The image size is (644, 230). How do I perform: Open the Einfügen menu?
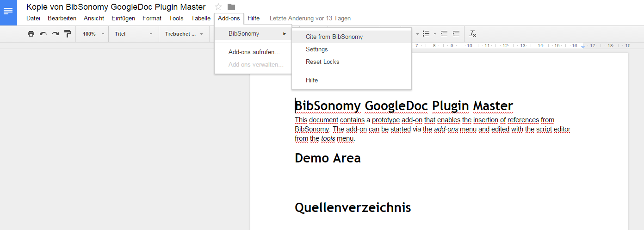124,19
